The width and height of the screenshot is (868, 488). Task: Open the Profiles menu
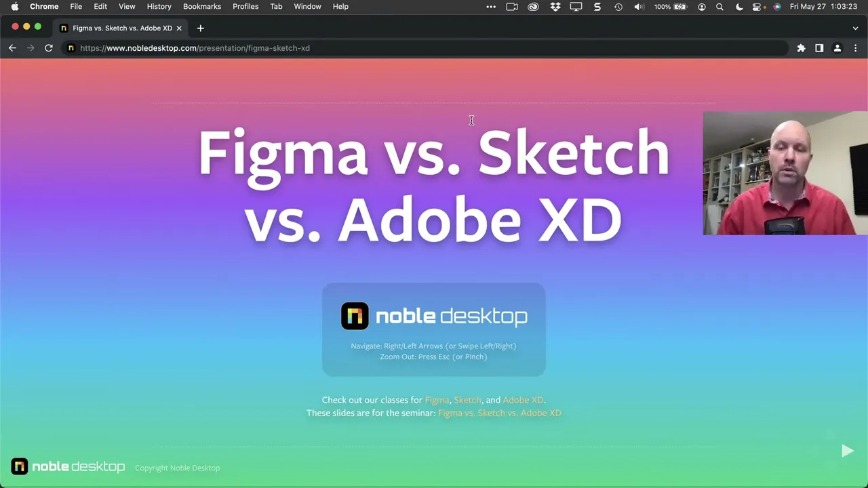[x=245, y=7]
